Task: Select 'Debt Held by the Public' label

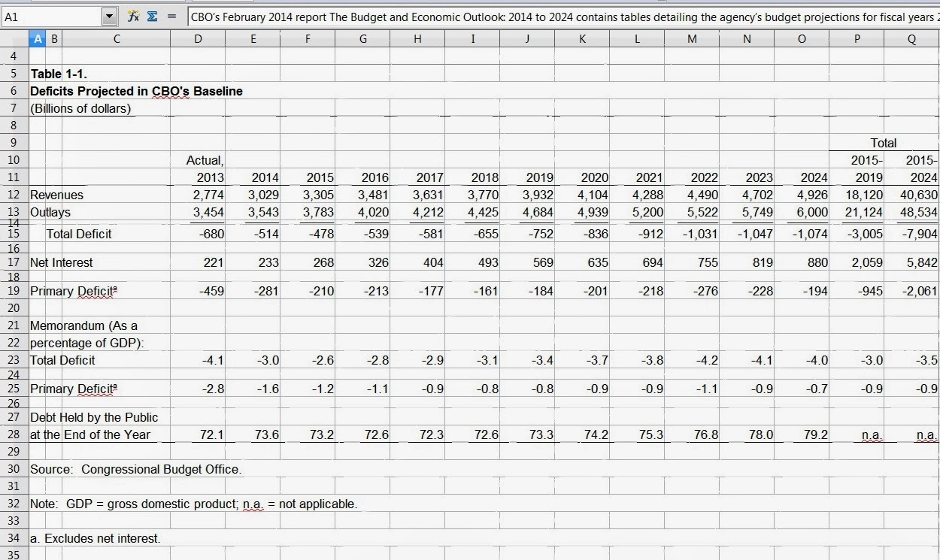Action: tap(94, 417)
